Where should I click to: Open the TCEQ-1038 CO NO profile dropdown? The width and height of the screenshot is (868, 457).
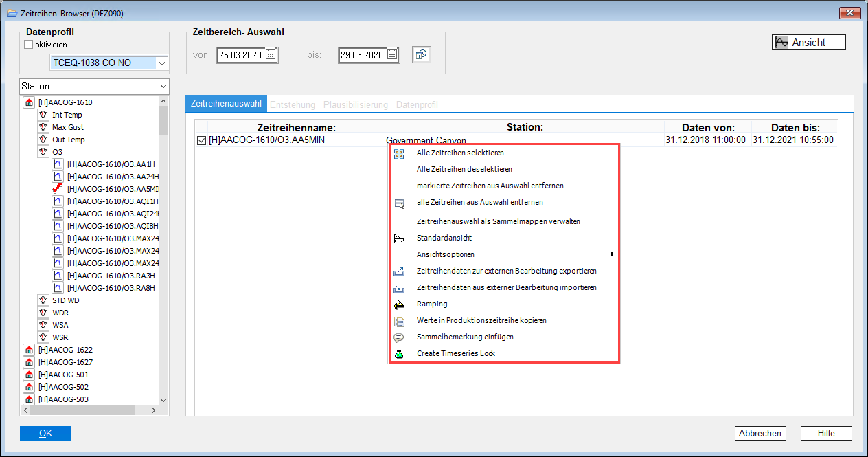point(162,63)
